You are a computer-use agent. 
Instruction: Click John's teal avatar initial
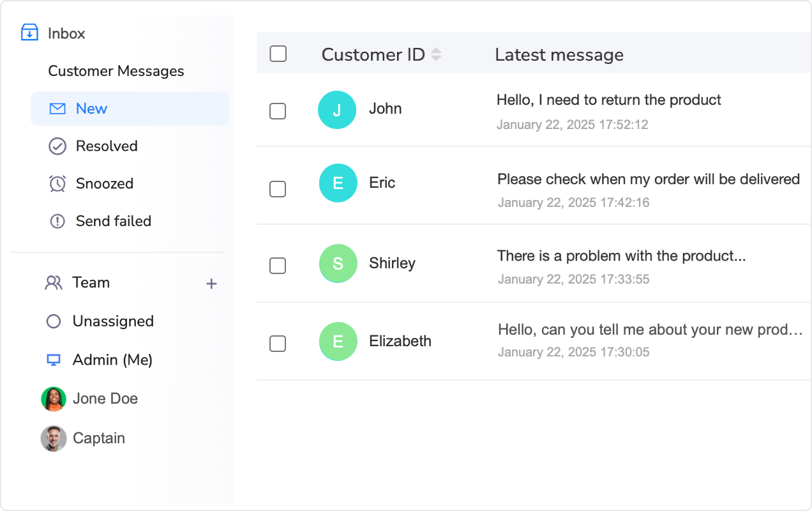(x=337, y=110)
